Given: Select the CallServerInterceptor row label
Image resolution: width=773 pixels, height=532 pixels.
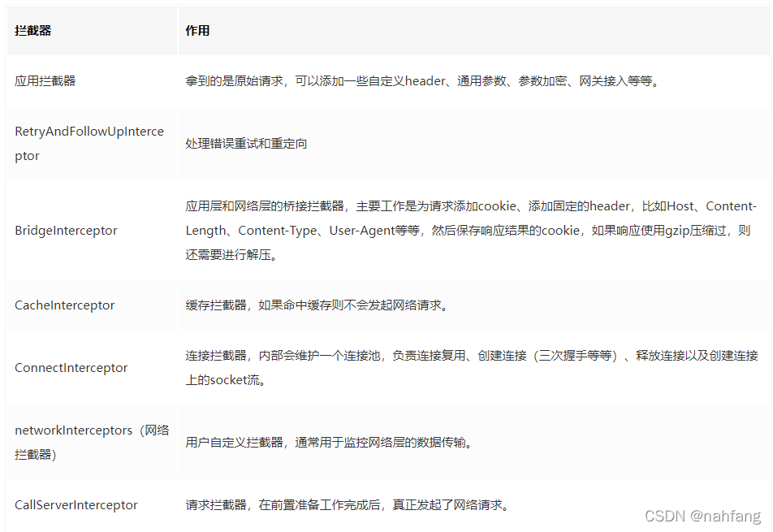Looking at the screenshot, I should 76,504.
